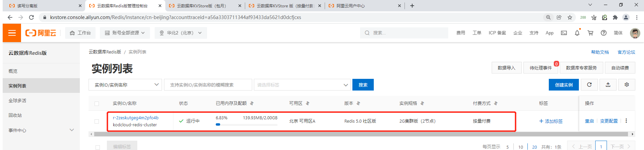Image resolution: width=644 pixels, height=150 pixels.
Task: Click 数据库专家服务 button
Action: (x=581, y=68)
